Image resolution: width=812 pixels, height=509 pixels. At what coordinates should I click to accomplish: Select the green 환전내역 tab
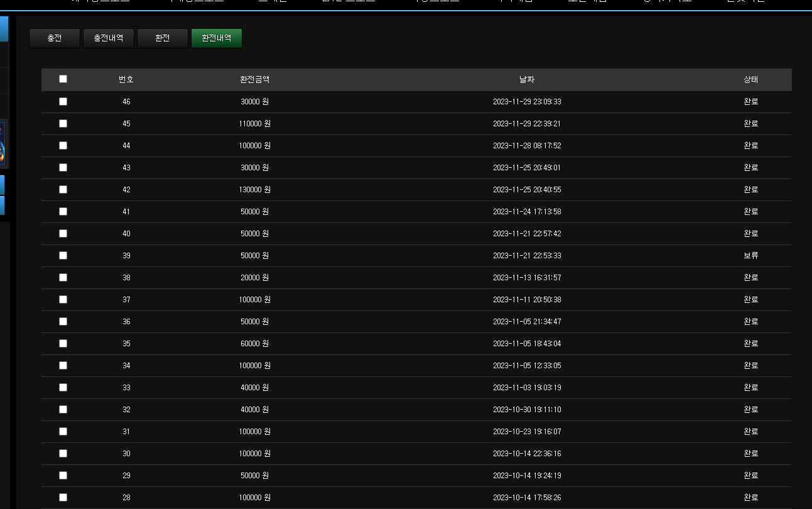[x=217, y=38]
